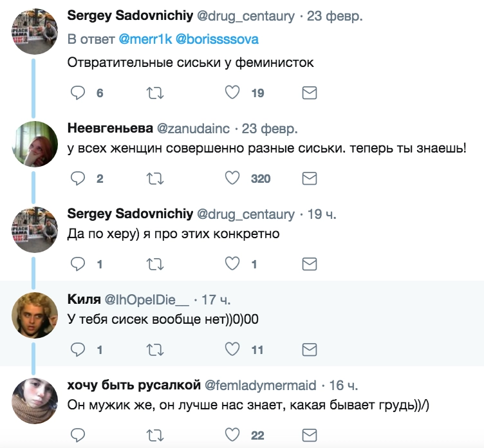The image size is (484, 448).
Task: Click Киля's avatar picture
Action: pos(35,313)
